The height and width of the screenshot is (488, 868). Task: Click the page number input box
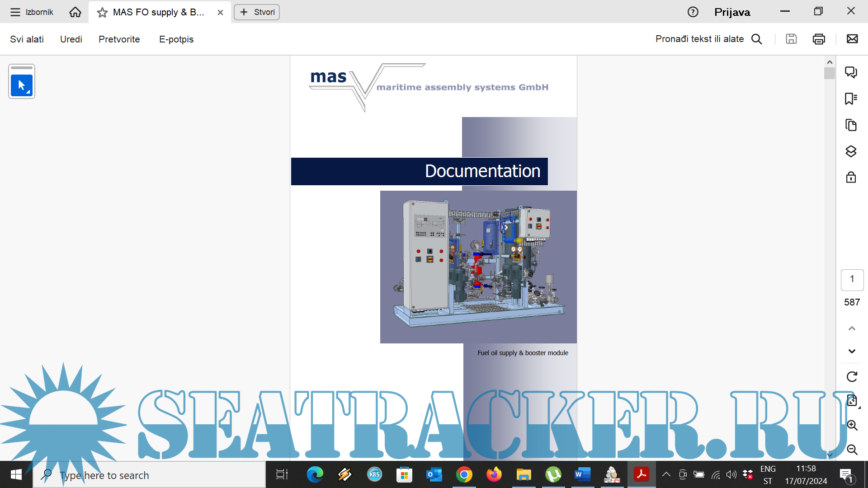click(x=852, y=279)
